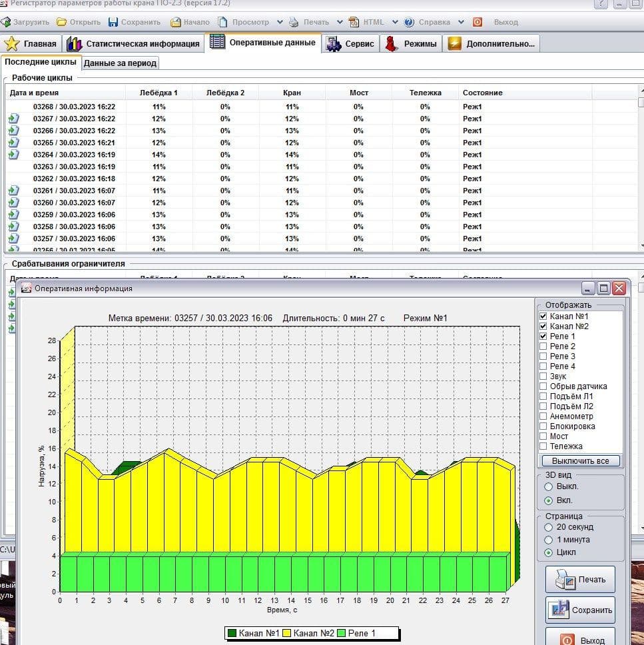Switch to the Режимы tab

coord(411,43)
